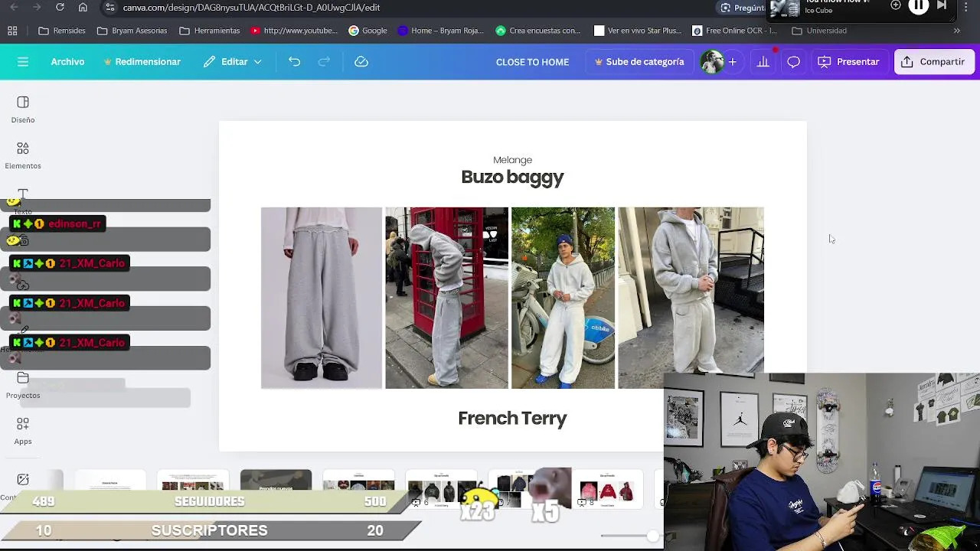Open the YouTube bookmark
This screenshot has height=551, width=980.
(294, 31)
